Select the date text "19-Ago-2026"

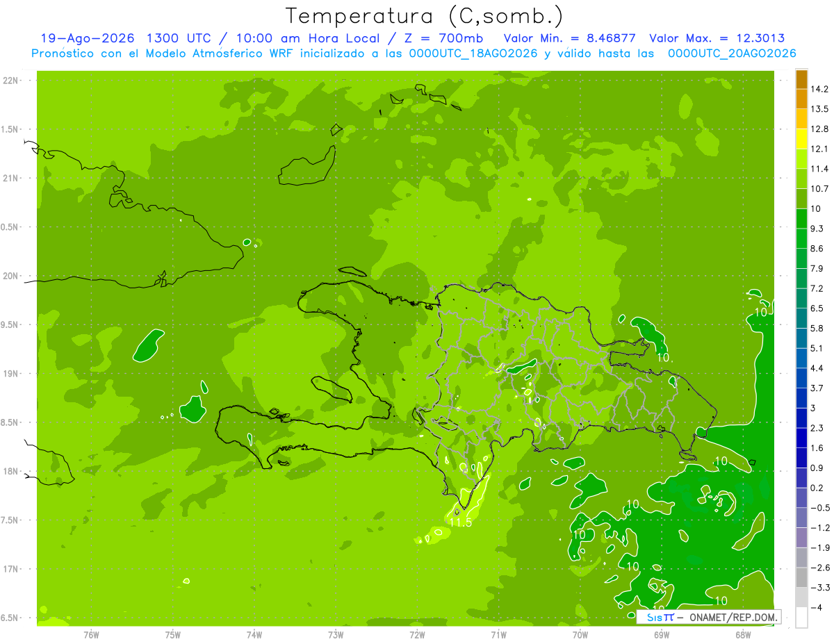click(88, 39)
